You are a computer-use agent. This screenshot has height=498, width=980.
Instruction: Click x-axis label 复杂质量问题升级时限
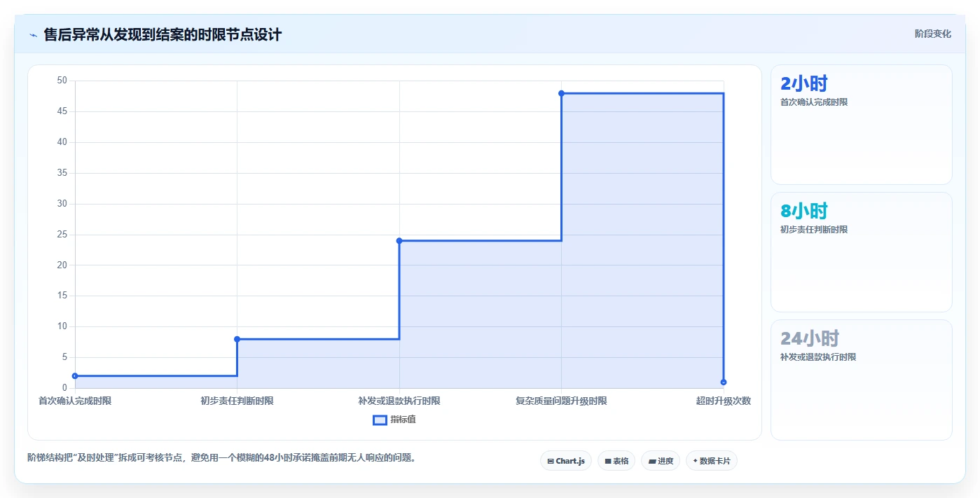[x=561, y=401]
